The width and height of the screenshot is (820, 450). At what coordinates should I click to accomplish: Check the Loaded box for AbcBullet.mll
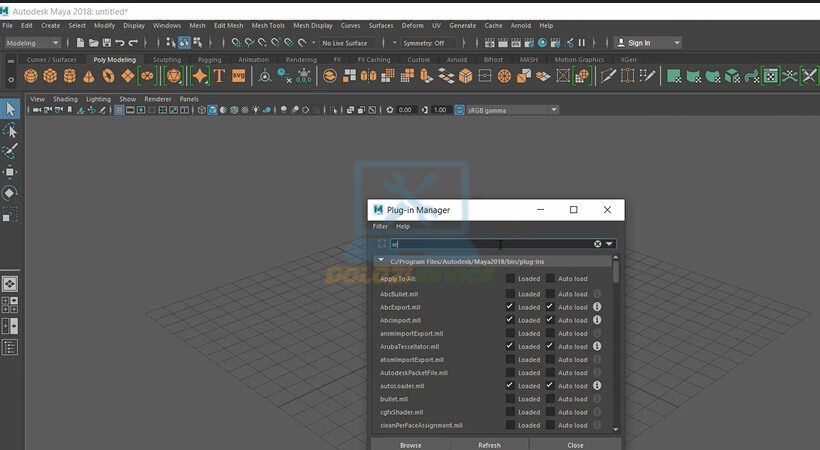(510, 294)
